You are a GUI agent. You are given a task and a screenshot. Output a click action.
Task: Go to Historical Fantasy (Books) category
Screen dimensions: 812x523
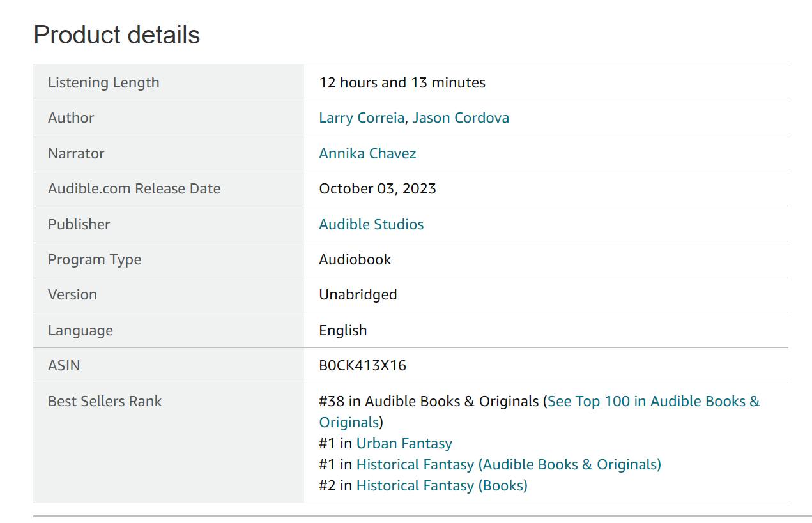441,486
